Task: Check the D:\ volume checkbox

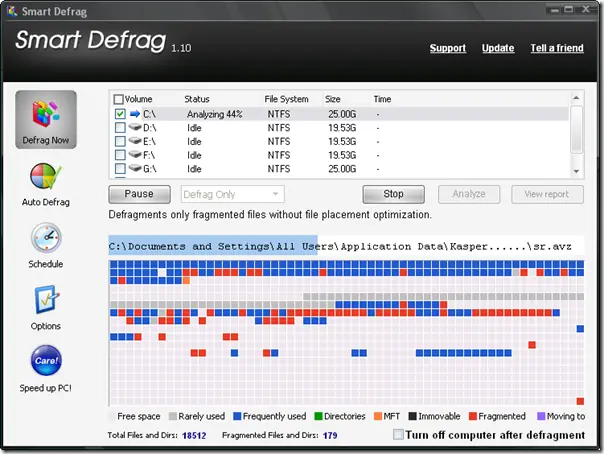Action: pos(120,127)
